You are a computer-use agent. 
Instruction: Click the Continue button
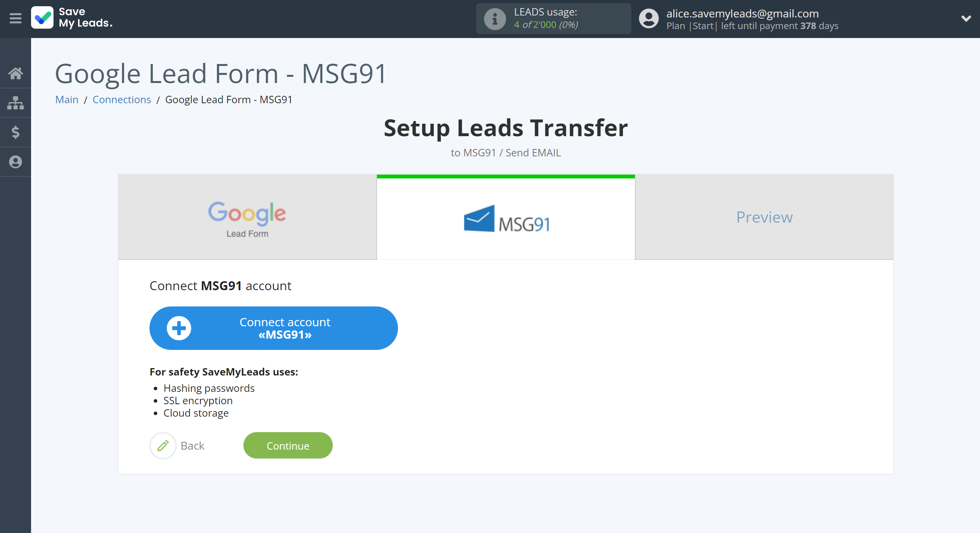coord(288,445)
